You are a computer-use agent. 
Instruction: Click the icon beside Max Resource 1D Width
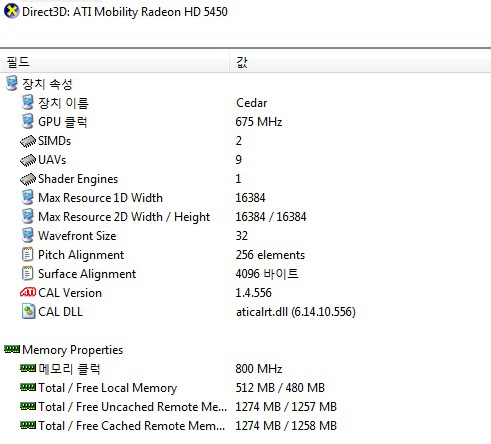click(28, 197)
